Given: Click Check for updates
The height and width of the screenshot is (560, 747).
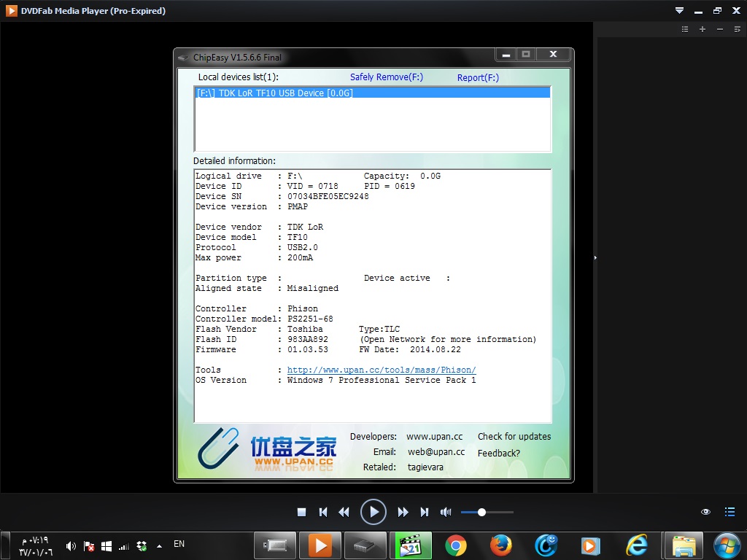Looking at the screenshot, I should (514, 437).
